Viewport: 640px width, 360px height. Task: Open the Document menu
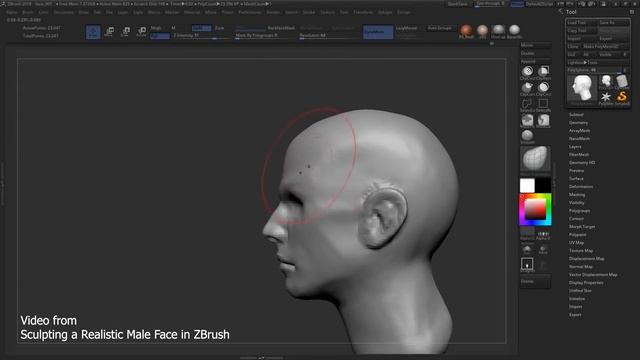tap(64, 12)
